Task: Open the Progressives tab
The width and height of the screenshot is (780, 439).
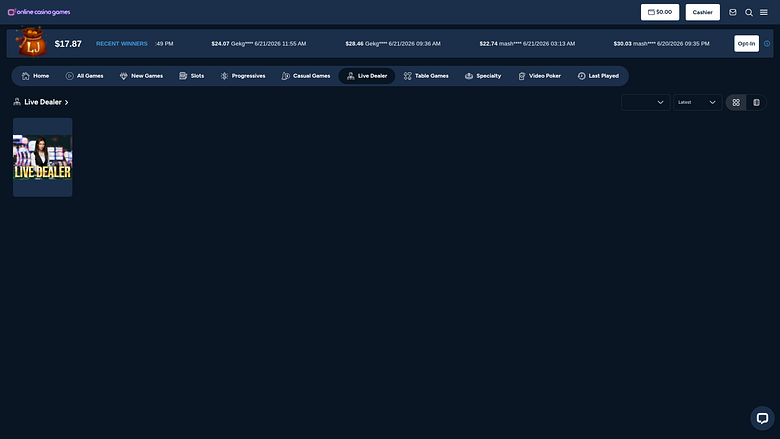Action: 243,76
